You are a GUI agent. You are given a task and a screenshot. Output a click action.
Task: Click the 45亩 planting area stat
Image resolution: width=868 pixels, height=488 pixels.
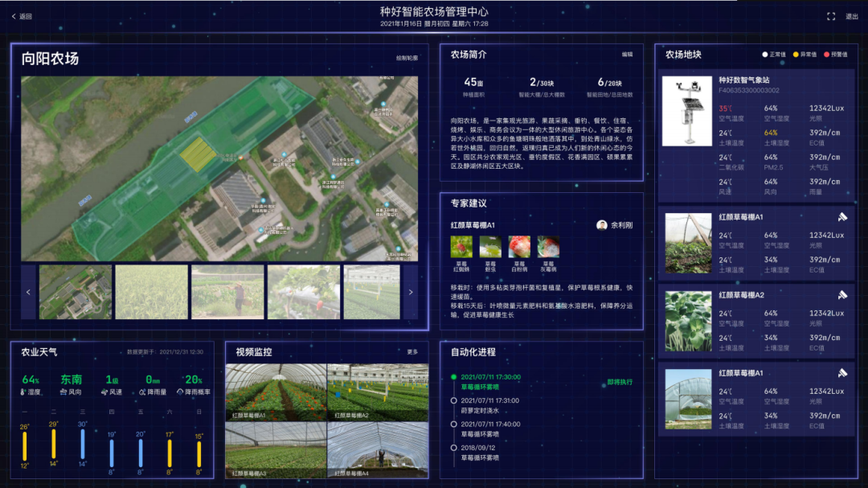coord(473,83)
